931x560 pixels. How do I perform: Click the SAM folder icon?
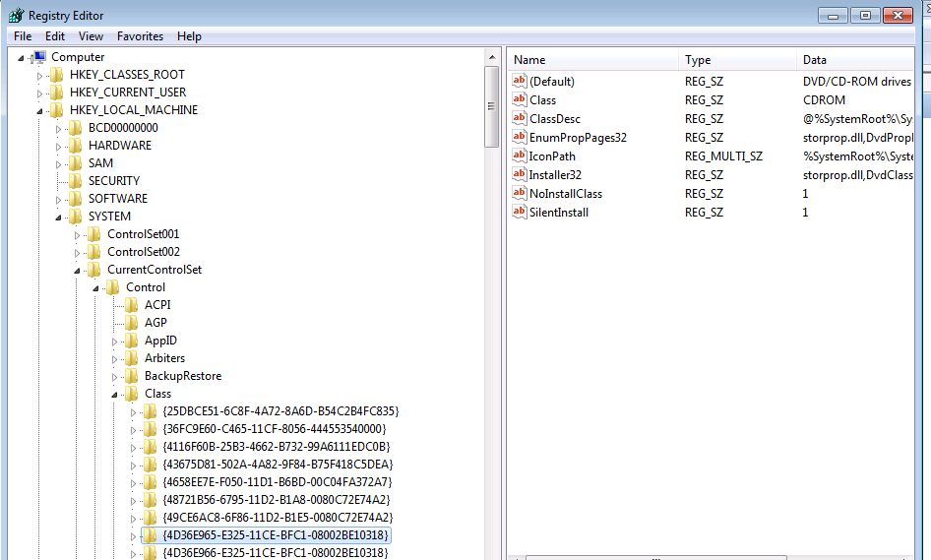pyautogui.click(x=76, y=163)
